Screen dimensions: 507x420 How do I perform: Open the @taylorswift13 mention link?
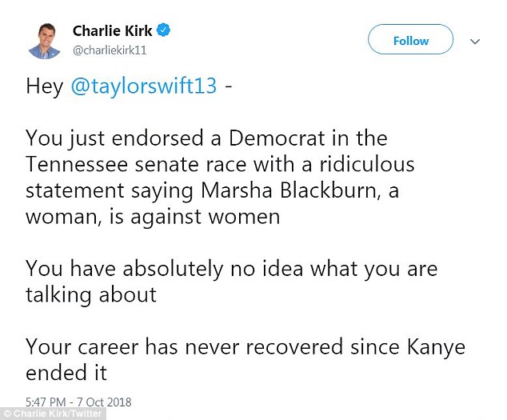tap(144, 86)
